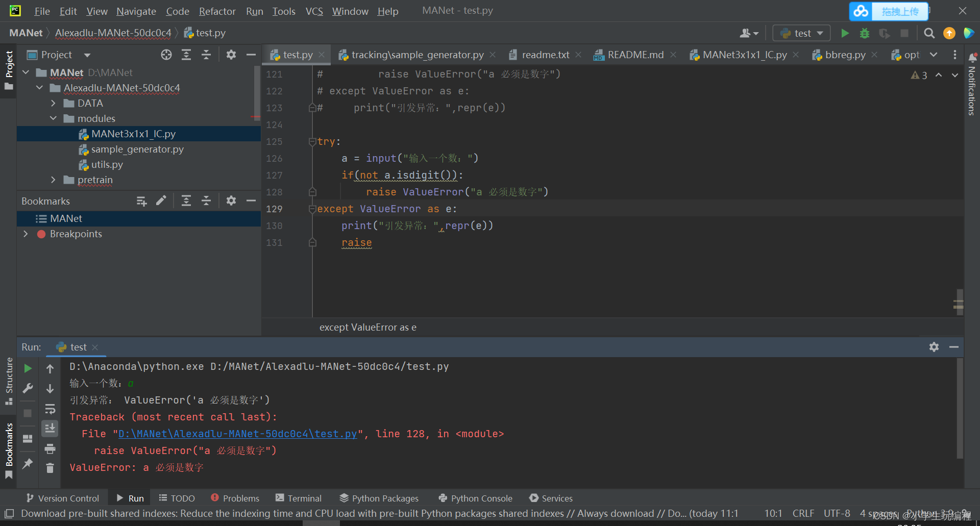Rerun test with green arrow in Run panel

pyautogui.click(x=28, y=368)
